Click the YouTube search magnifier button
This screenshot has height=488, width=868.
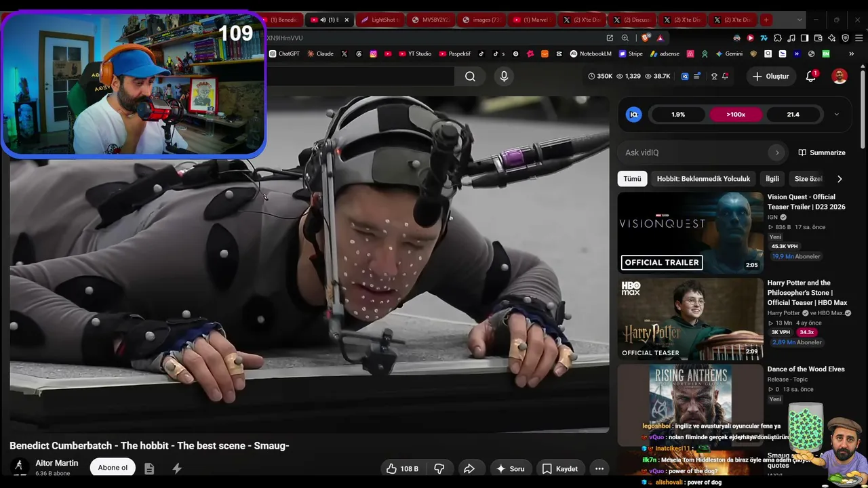[x=470, y=77]
